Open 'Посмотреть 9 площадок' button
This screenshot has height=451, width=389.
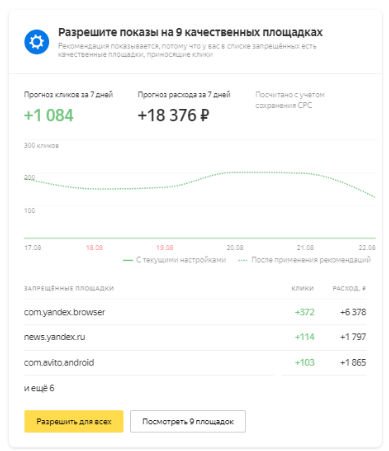pyautogui.click(x=188, y=421)
